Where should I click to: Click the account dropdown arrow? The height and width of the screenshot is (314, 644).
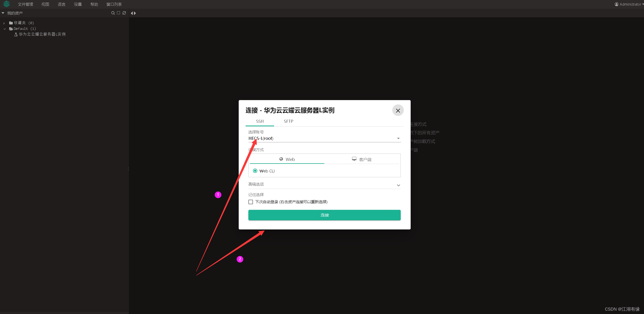tap(398, 138)
